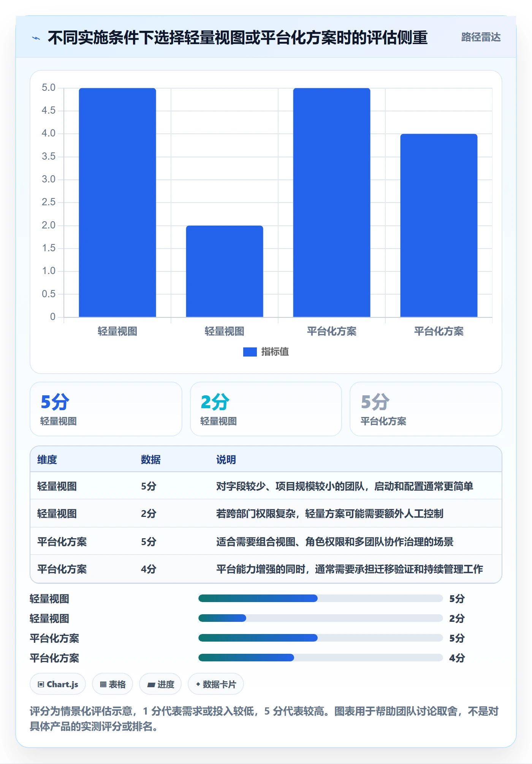Click the 维度 column header
The image size is (532, 764).
pos(47,460)
